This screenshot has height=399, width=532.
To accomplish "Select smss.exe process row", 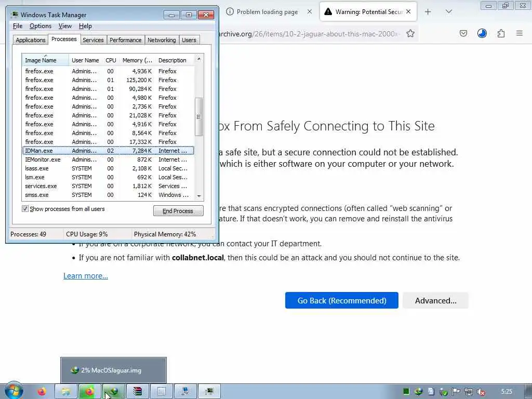I will point(108,195).
